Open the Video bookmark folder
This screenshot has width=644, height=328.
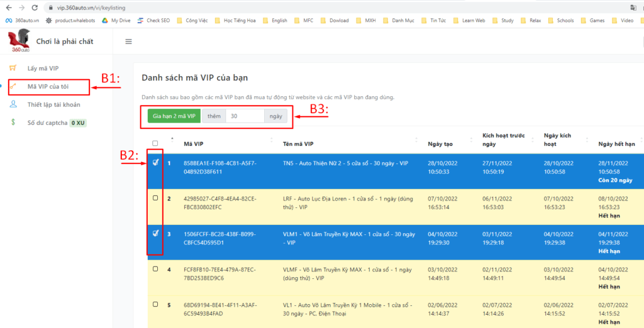click(x=623, y=20)
